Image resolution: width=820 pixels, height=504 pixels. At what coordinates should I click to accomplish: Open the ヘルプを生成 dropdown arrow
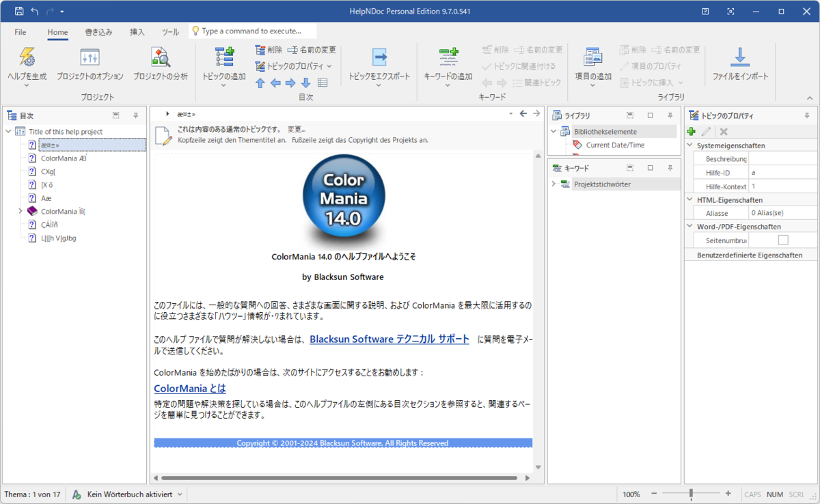pyautogui.click(x=27, y=85)
